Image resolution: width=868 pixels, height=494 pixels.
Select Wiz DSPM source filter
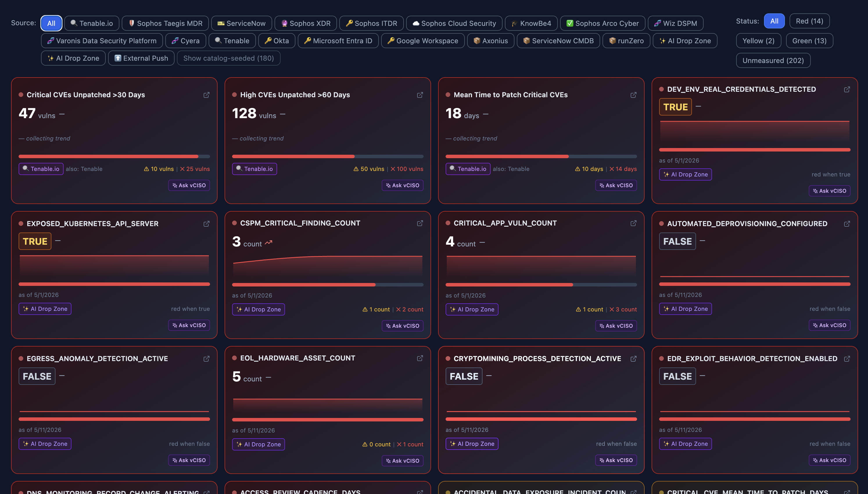click(x=675, y=23)
